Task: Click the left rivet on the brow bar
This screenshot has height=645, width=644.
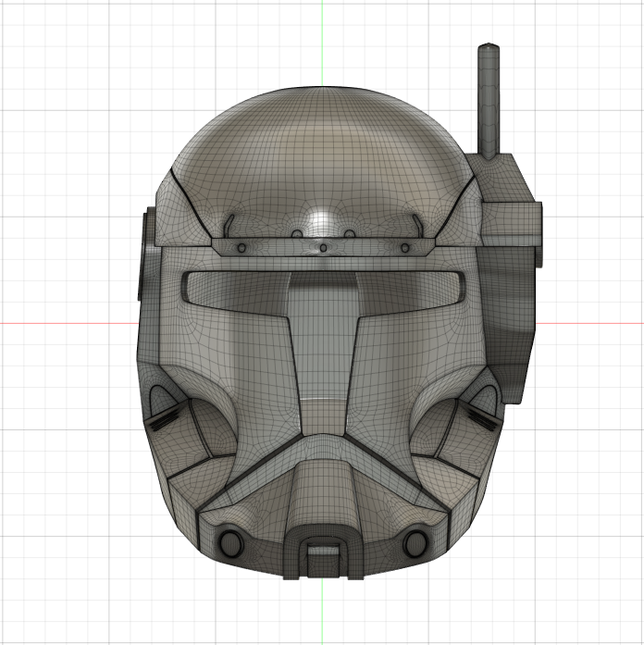Action: 241,248
